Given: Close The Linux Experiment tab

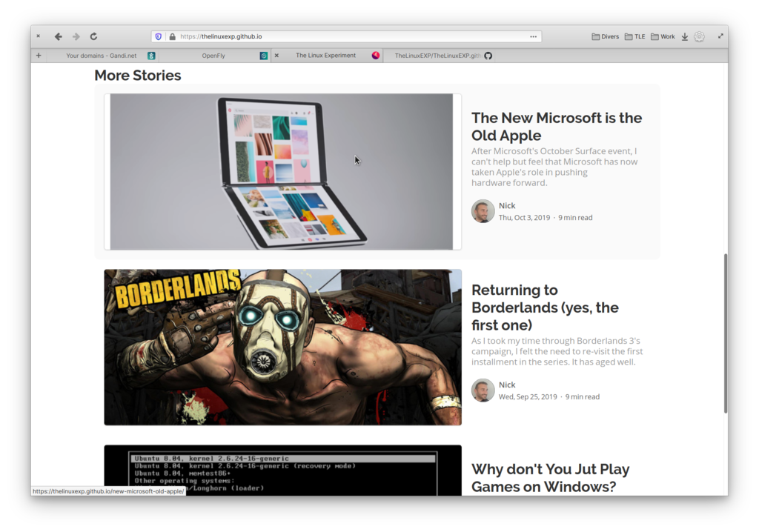Looking at the screenshot, I should [277, 56].
